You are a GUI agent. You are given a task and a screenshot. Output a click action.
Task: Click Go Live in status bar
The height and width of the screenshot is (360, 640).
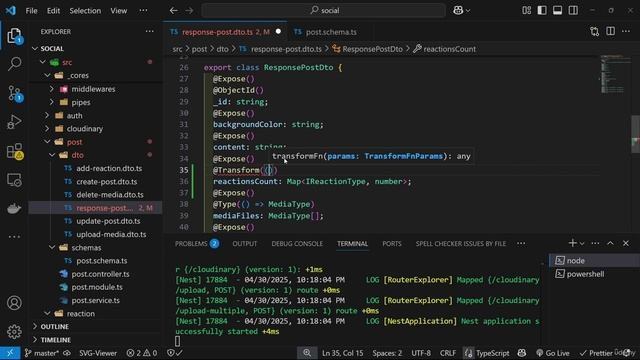553,353
